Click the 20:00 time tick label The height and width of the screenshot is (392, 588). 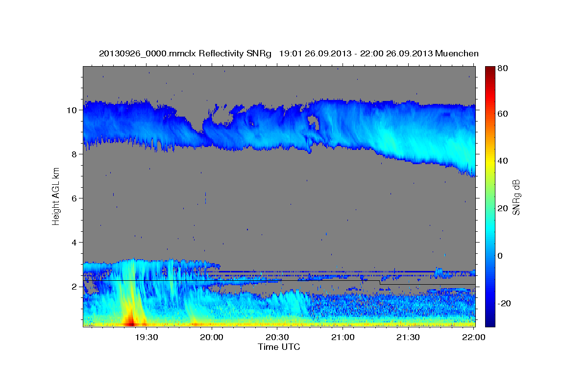coord(212,337)
